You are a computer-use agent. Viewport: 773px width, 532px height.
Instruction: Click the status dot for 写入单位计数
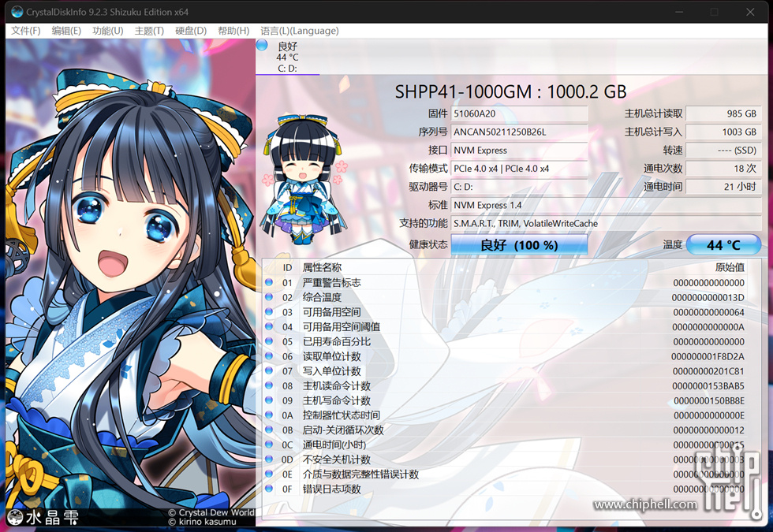[x=269, y=371]
